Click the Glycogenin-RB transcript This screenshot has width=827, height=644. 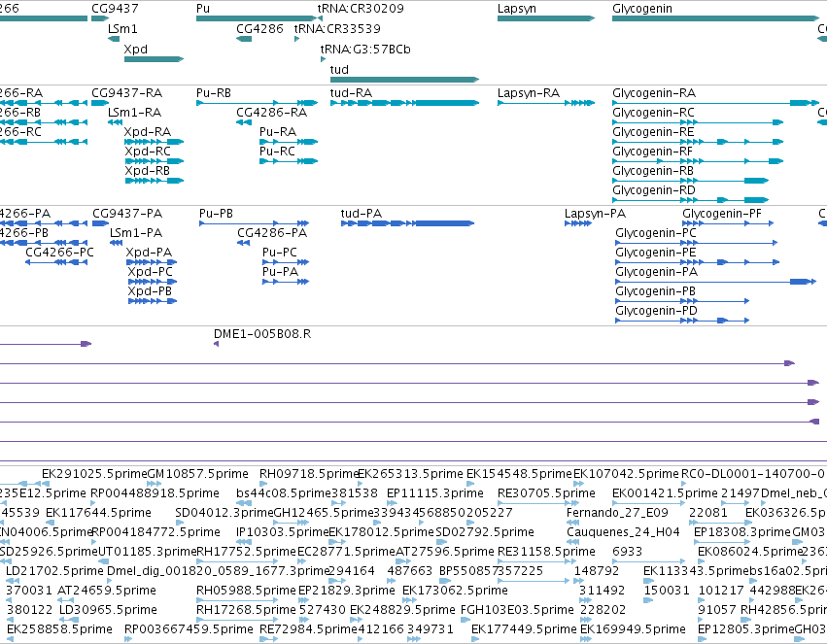coord(653,171)
